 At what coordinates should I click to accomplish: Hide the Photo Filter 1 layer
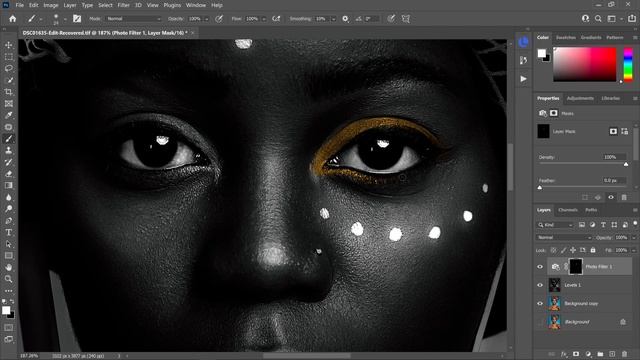[x=540, y=267]
